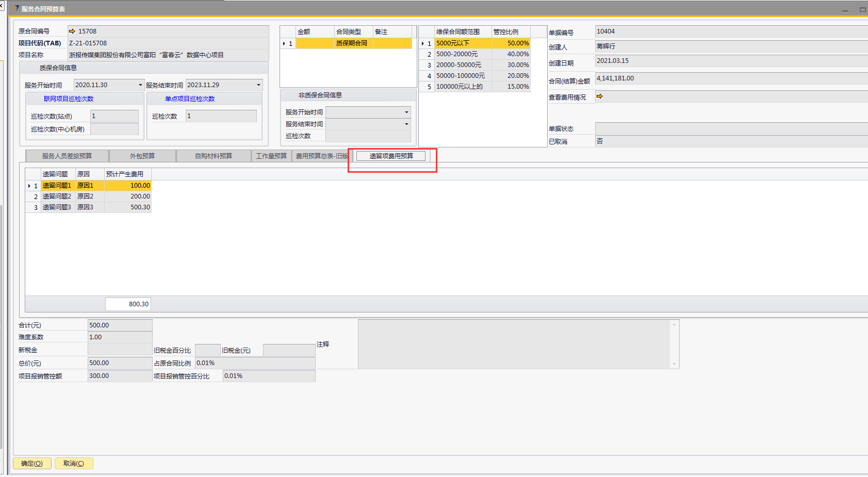
Task: Click the 联网项目巡检次数 blue link
Action: [x=69, y=99]
